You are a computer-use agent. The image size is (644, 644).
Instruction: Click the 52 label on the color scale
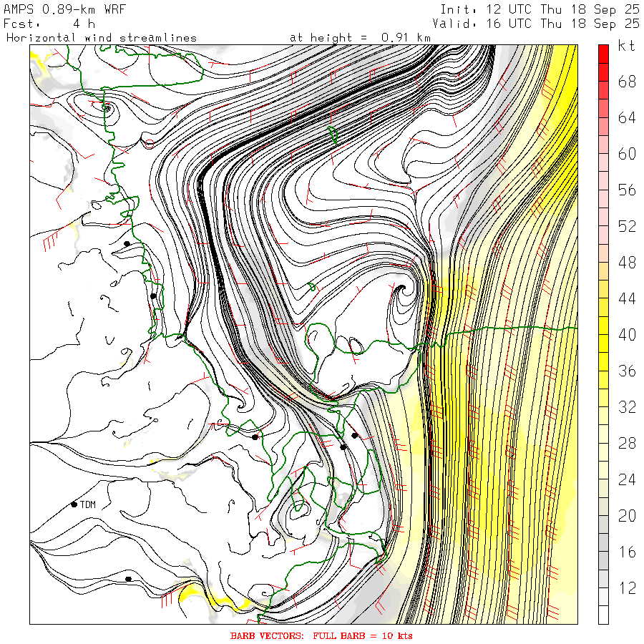point(627,226)
